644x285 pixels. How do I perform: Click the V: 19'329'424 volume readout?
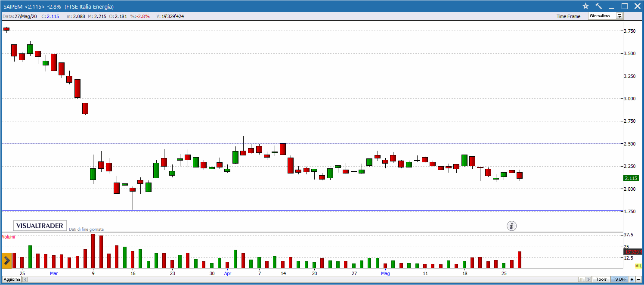click(x=170, y=16)
